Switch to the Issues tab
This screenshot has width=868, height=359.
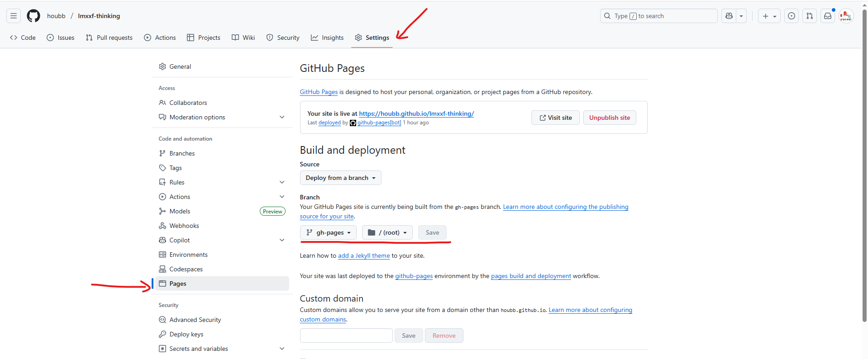pyautogui.click(x=61, y=38)
